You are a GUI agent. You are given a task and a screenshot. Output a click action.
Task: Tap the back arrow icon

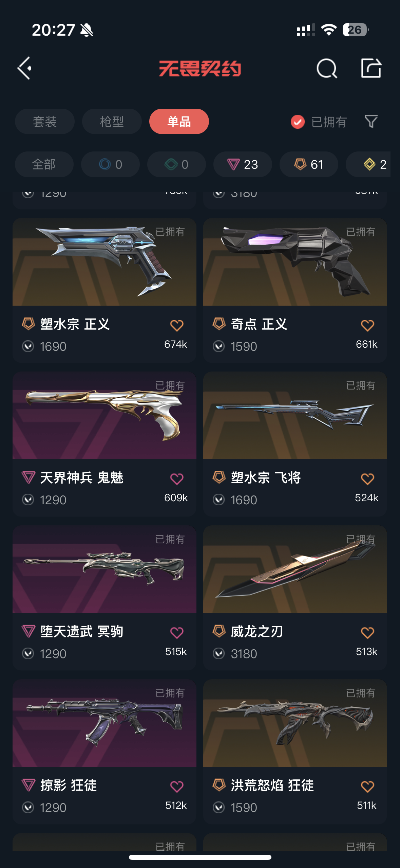click(x=25, y=68)
